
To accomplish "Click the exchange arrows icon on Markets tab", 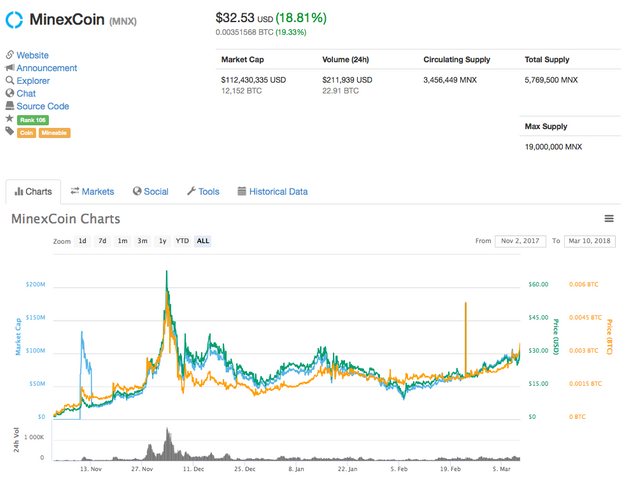I will [x=75, y=191].
